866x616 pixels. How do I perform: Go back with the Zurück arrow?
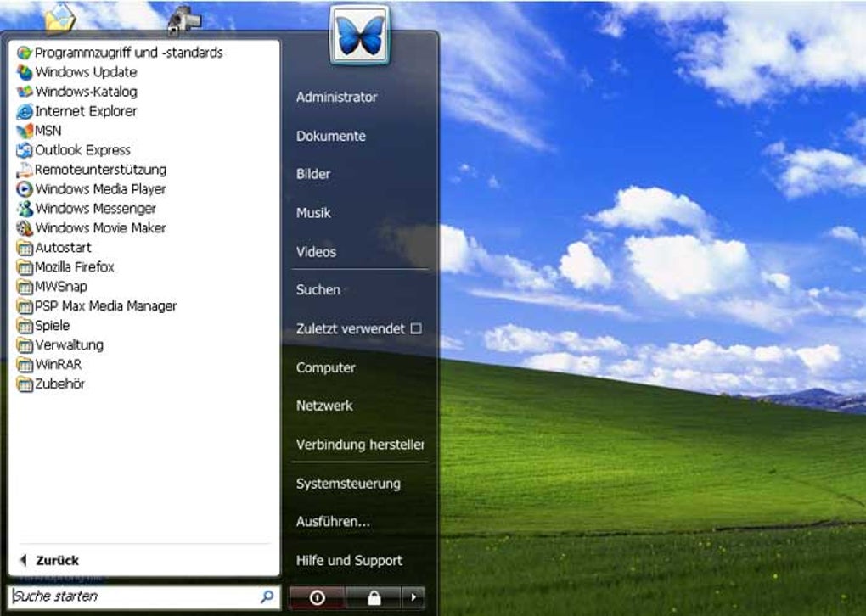(23, 560)
